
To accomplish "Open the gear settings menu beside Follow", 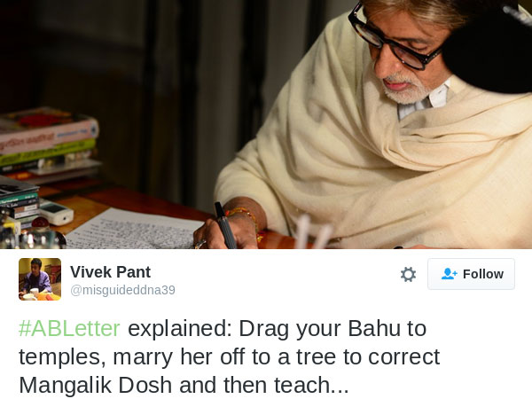I will [x=408, y=274].
